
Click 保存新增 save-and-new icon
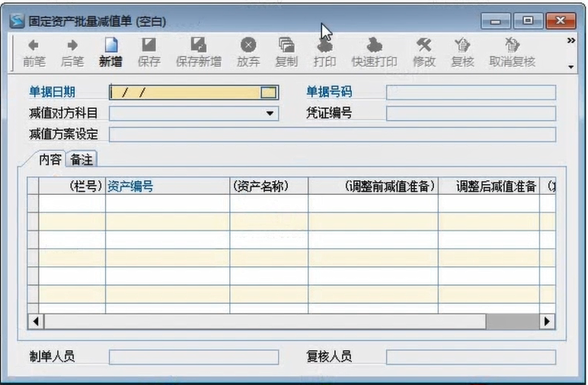[198, 45]
